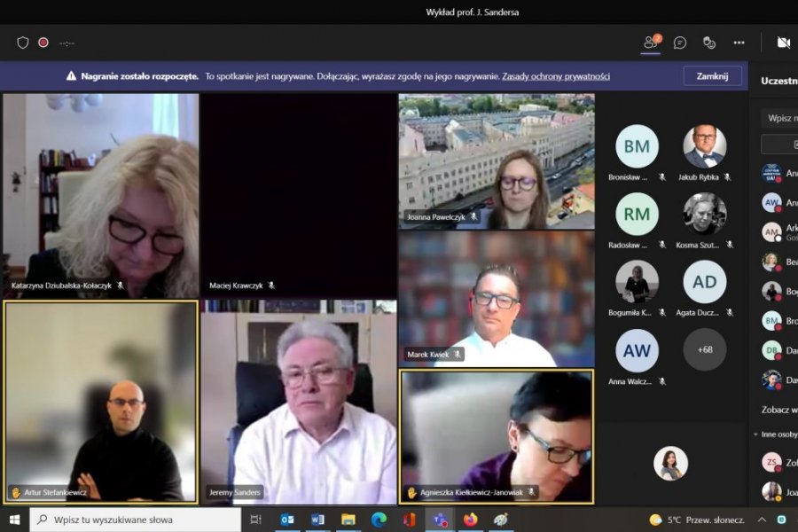Click the Zamknij button on banner
798x532 pixels.
712,76
